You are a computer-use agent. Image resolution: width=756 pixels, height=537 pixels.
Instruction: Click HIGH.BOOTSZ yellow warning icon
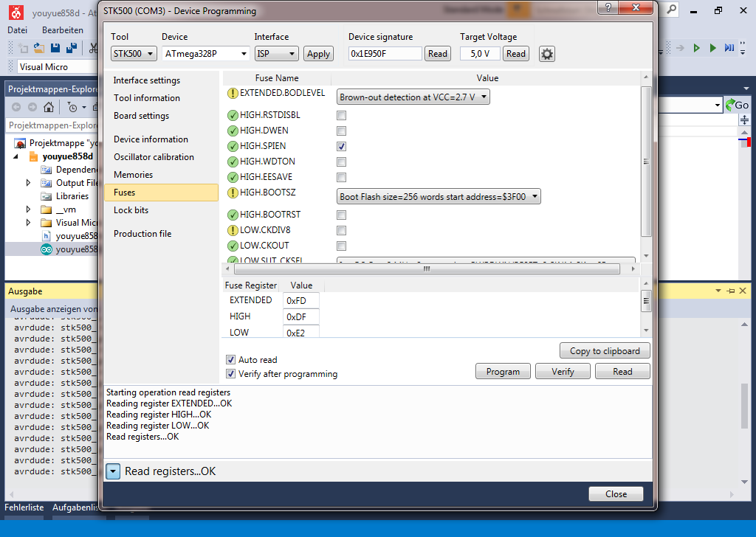233,193
